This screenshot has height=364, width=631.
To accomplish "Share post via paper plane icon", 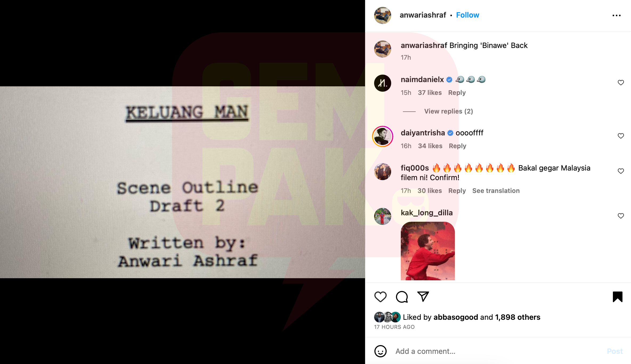I will coord(423,297).
